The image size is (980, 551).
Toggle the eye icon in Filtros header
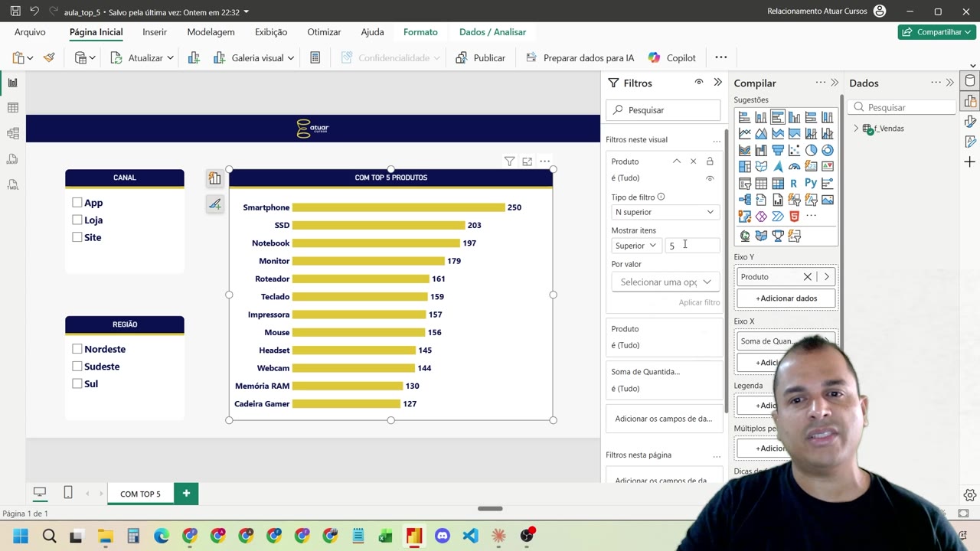pos(699,83)
